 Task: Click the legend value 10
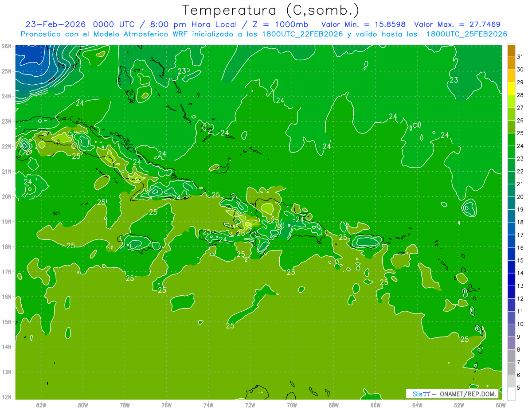520,324
